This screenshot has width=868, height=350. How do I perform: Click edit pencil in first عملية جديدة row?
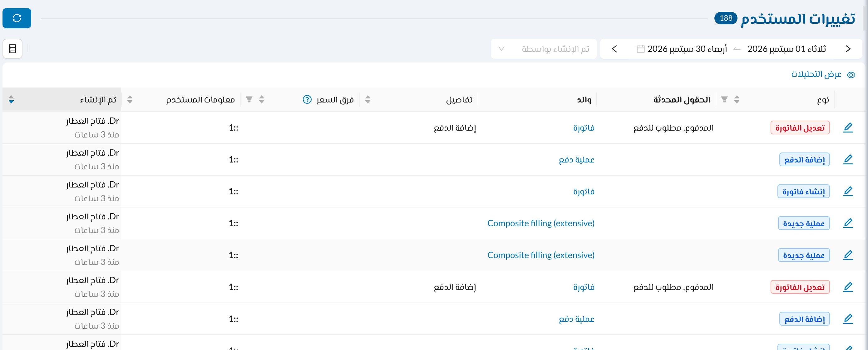tap(848, 223)
